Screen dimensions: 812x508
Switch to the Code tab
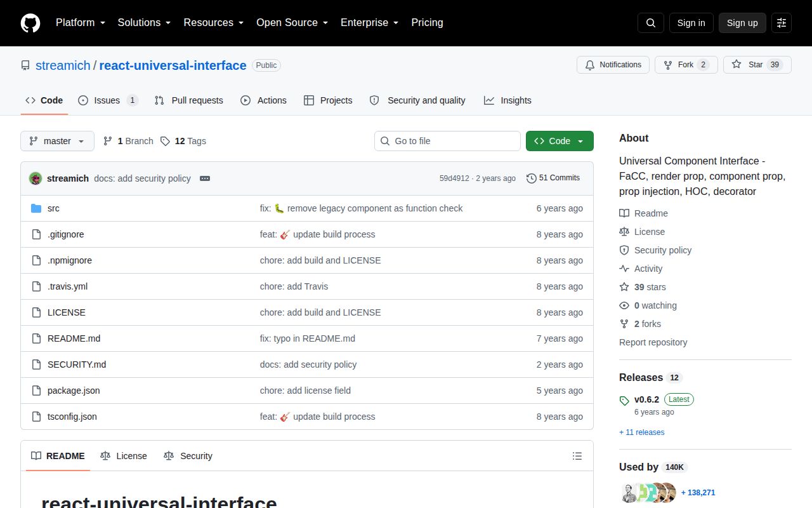point(44,100)
